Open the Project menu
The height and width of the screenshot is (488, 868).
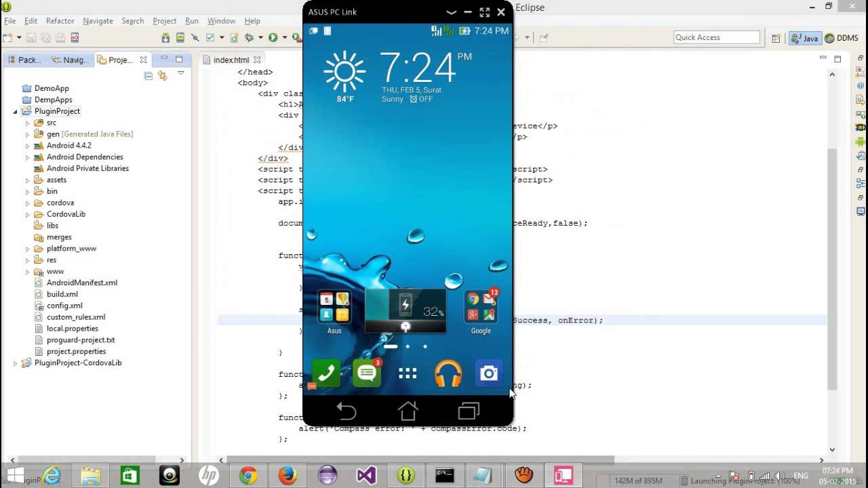164,21
